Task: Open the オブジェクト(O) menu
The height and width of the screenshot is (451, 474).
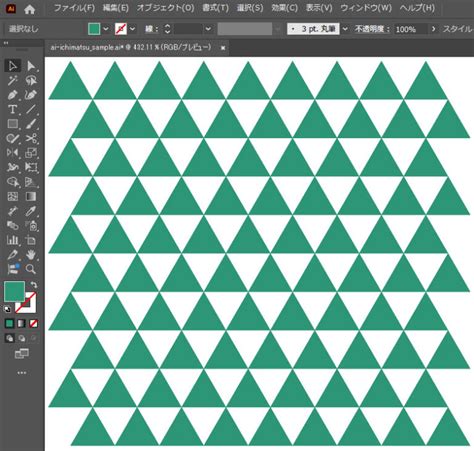Action: (x=165, y=8)
